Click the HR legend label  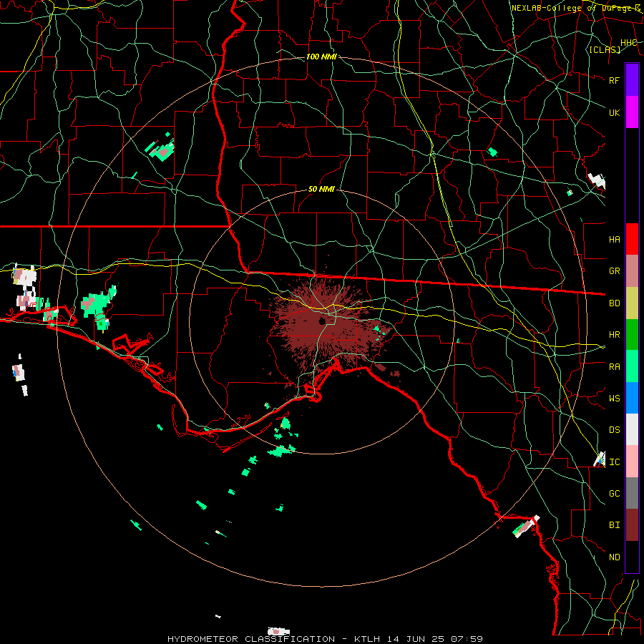(614, 335)
